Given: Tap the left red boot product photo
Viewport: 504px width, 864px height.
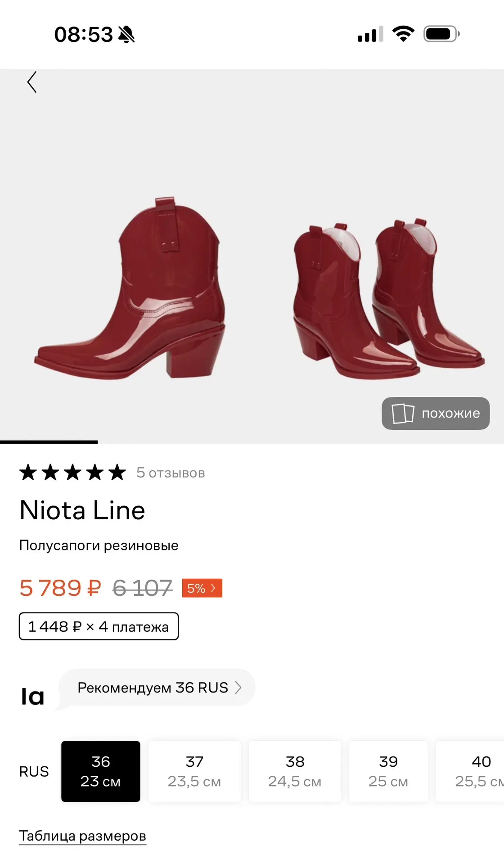Looking at the screenshot, I should click(x=130, y=288).
